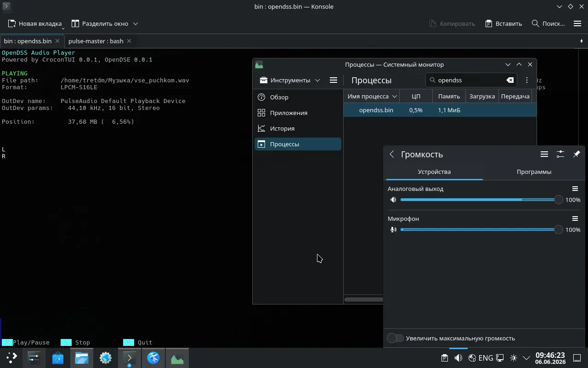Sort by Имя процесса column
This screenshot has height=368, width=588.
(372, 96)
